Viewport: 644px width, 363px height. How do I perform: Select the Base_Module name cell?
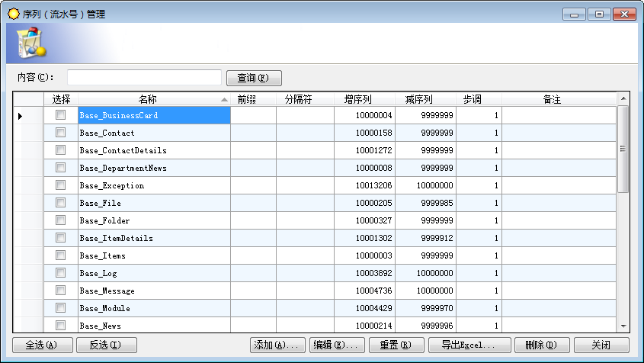[154, 308]
